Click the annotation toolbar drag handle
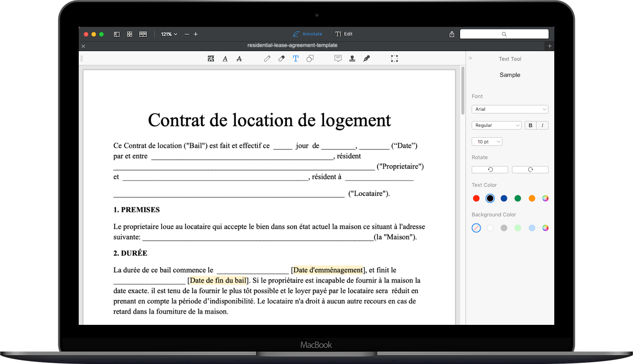The image size is (633, 364). [x=81, y=58]
